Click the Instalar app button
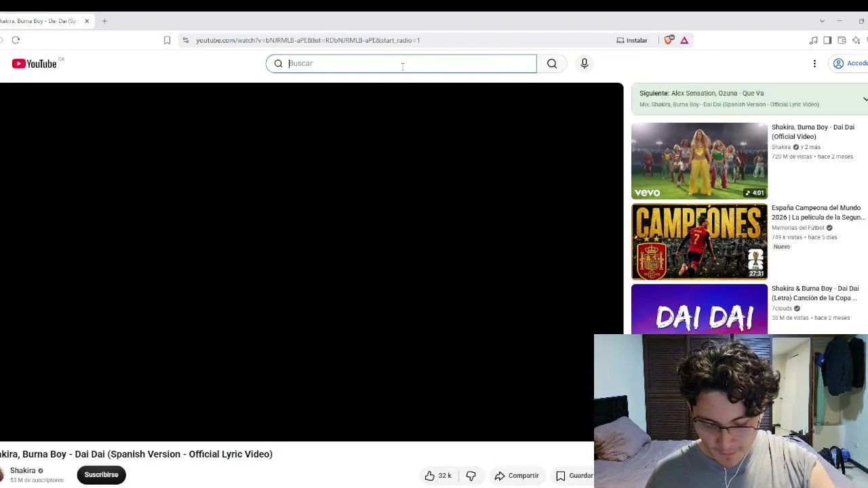 coord(632,40)
